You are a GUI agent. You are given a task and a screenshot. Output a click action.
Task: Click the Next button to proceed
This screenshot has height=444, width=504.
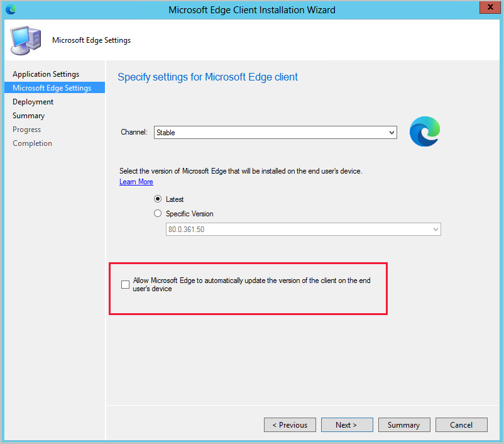point(346,425)
